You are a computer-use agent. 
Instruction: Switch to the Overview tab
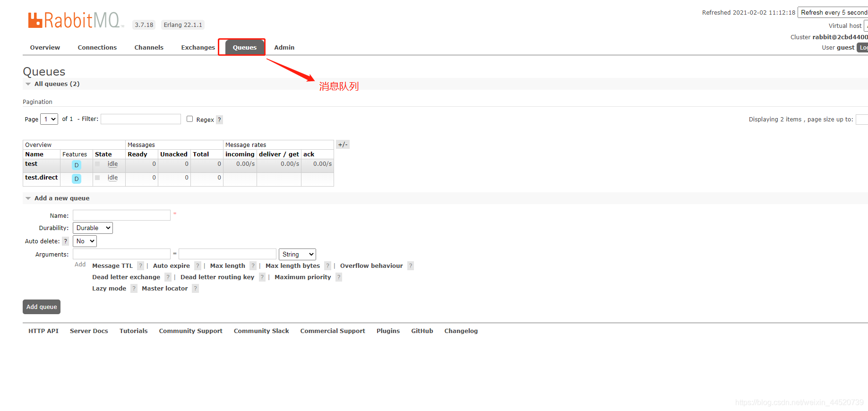(x=45, y=48)
